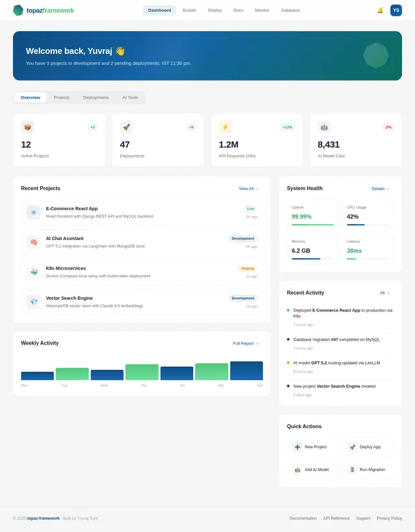Open the Docs nav item
This screenshot has height=532, width=415.
coord(238,10)
